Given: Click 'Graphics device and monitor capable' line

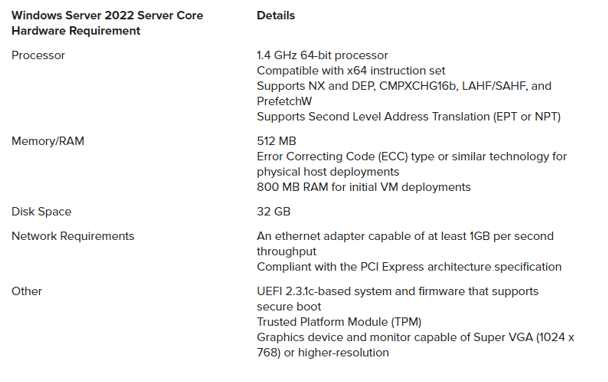Looking at the screenshot, I should point(415,337).
